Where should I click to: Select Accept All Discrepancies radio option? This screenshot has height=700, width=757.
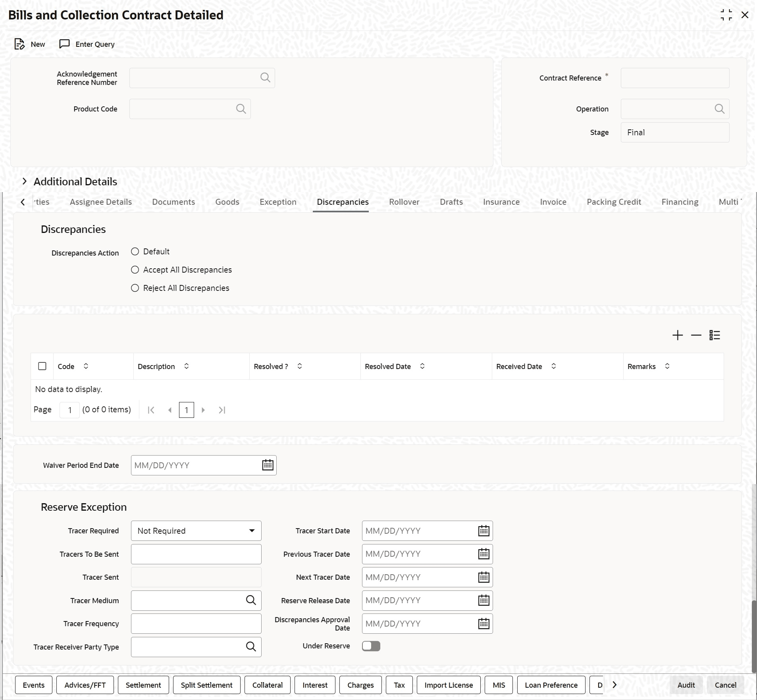tap(135, 270)
